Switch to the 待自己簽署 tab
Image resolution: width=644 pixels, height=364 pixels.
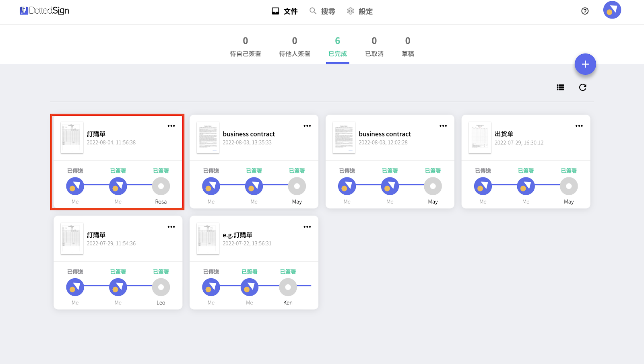click(x=246, y=47)
